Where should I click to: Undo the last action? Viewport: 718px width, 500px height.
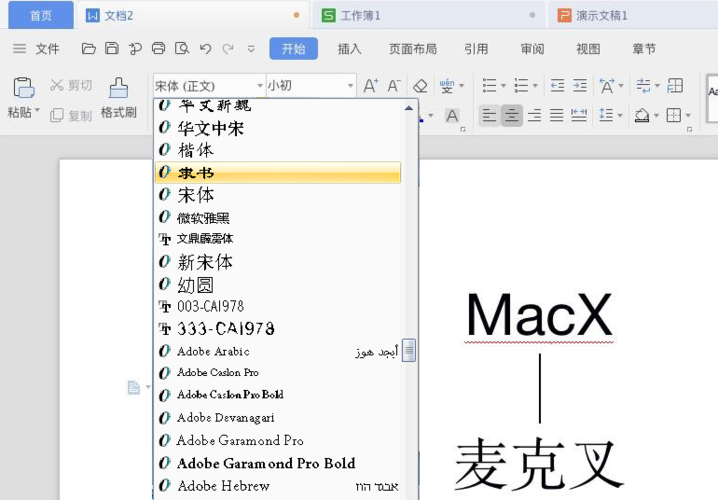click(x=205, y=49)
